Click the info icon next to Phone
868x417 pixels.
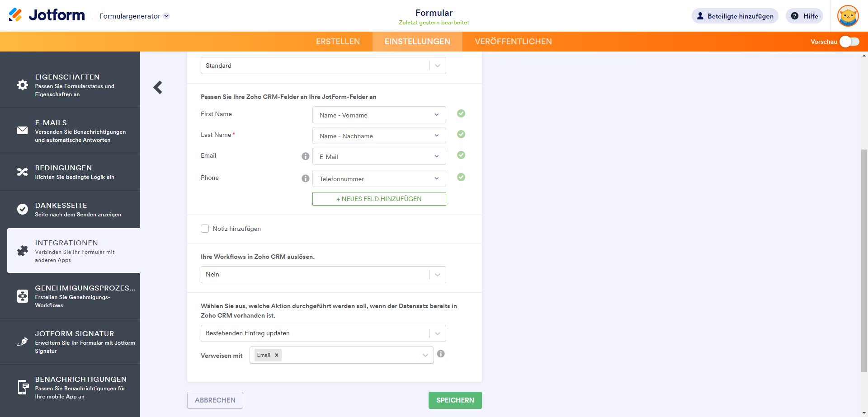306,178
